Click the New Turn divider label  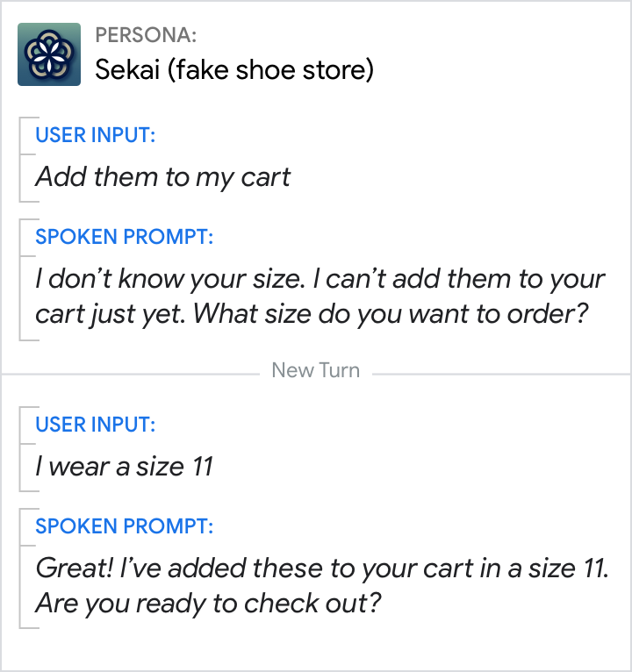point(316,370)
